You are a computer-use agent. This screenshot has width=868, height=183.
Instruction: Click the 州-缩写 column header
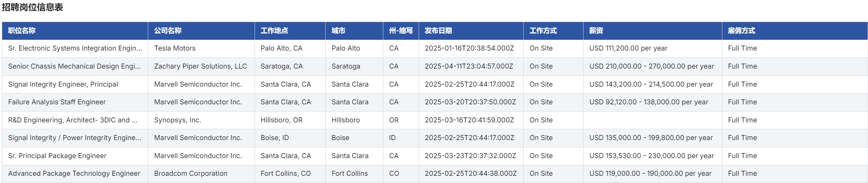click(401, 31)
